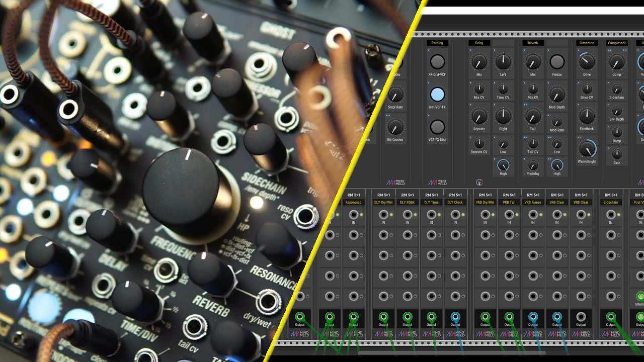This screenshot has width=644, height=362.
Task: Click the IN jack of VRB Dry/Wet module
Action: (x=486, y=215)
